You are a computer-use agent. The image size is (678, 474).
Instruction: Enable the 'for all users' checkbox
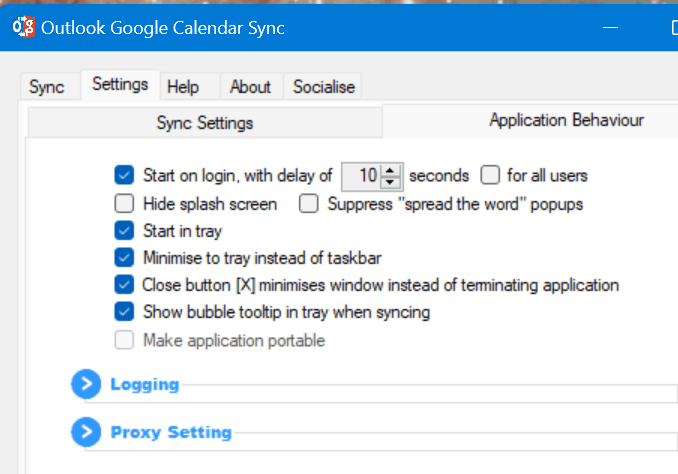490,175
